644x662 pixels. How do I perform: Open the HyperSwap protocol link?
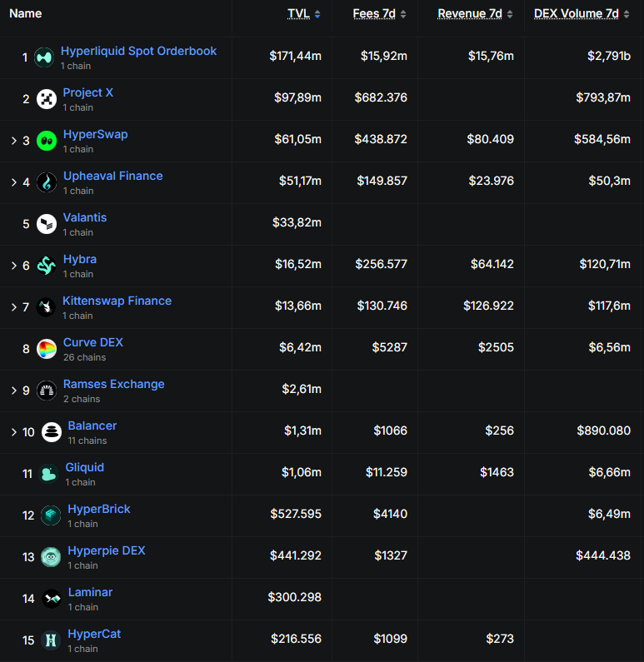point(96,134)
